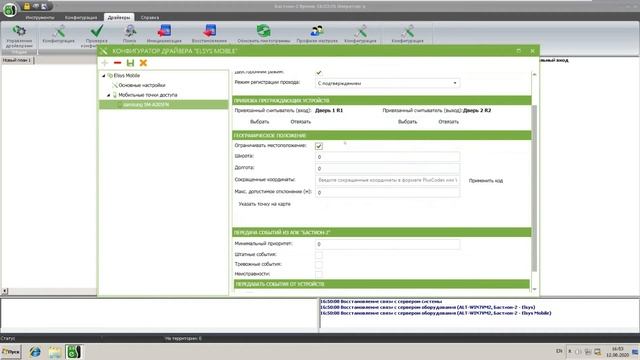Click the add plus icon in configurator

[x=105, y=63]
